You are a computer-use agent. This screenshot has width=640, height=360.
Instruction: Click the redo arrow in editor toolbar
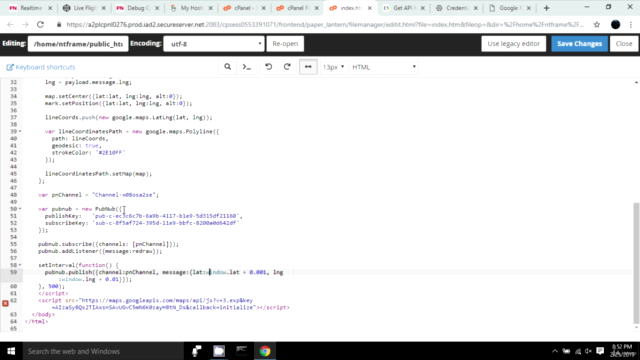287,67
